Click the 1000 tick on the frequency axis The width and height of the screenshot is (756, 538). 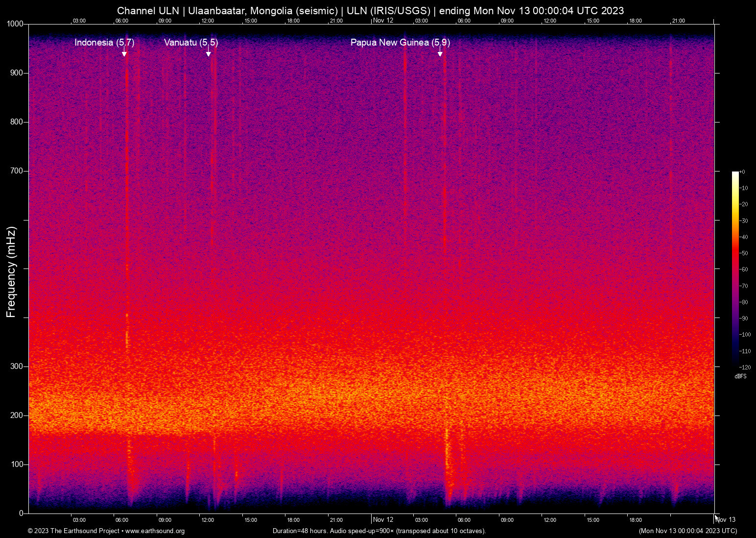coord(15,24)
